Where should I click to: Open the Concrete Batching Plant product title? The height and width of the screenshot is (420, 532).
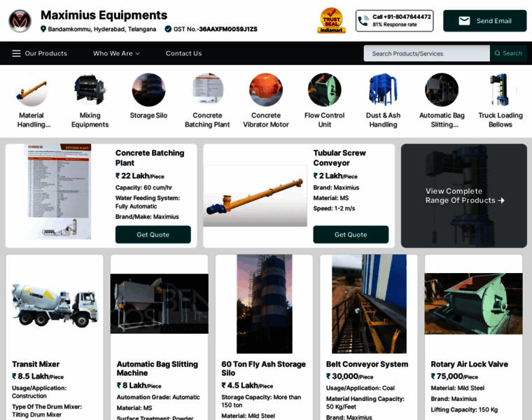point(150,157)
